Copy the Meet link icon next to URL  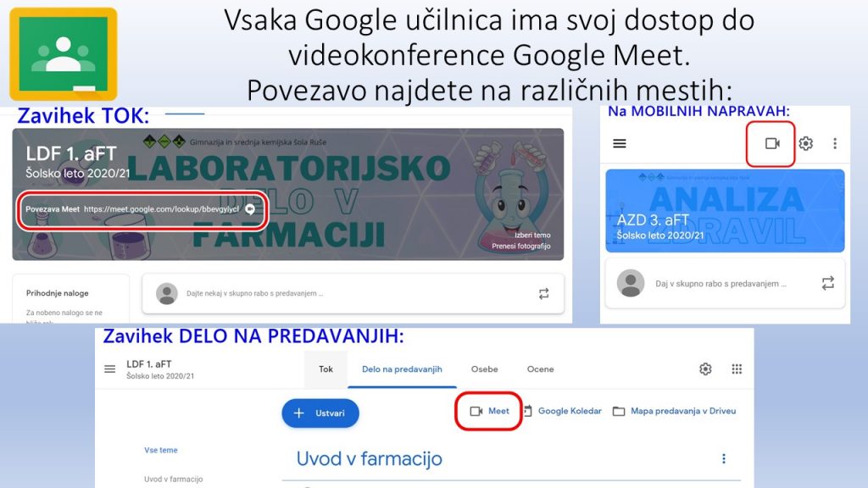click(250, 209)
